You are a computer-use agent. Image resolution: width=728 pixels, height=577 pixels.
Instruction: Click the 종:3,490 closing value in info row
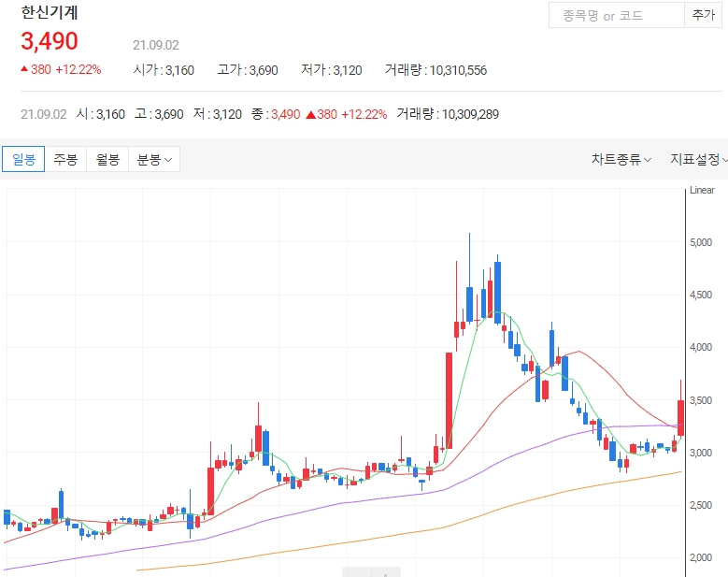276,114
